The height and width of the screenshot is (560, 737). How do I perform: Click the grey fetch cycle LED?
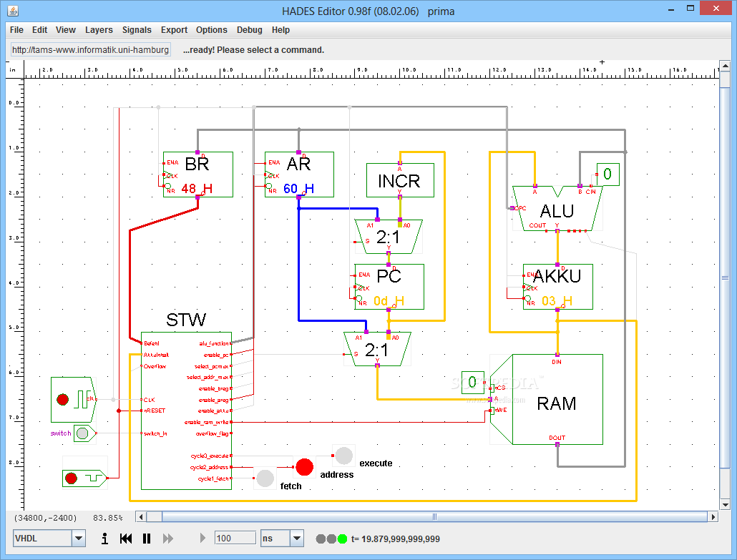pyautogui.click(x=265, y=478)
